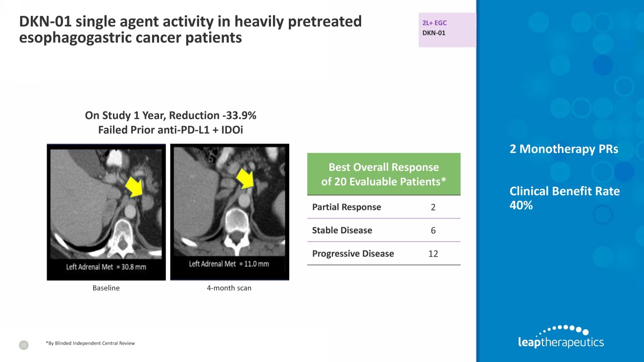This screenshot has height=362, width=644.
Task: Open the Baseline CT scan image
Action: click(x=106, y=212)
